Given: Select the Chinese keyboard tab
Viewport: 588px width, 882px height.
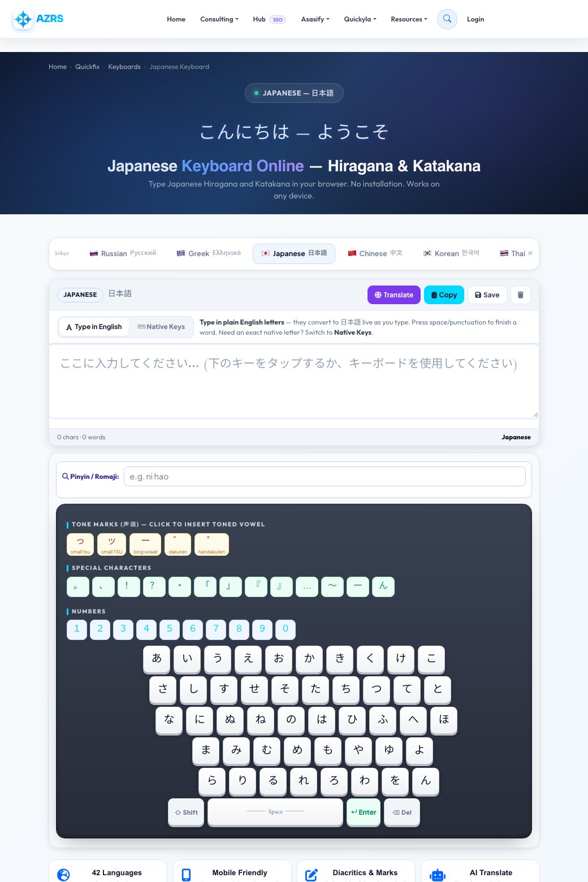Looking at the screenshot, I should pyautogui.click(x=375, y=253).
